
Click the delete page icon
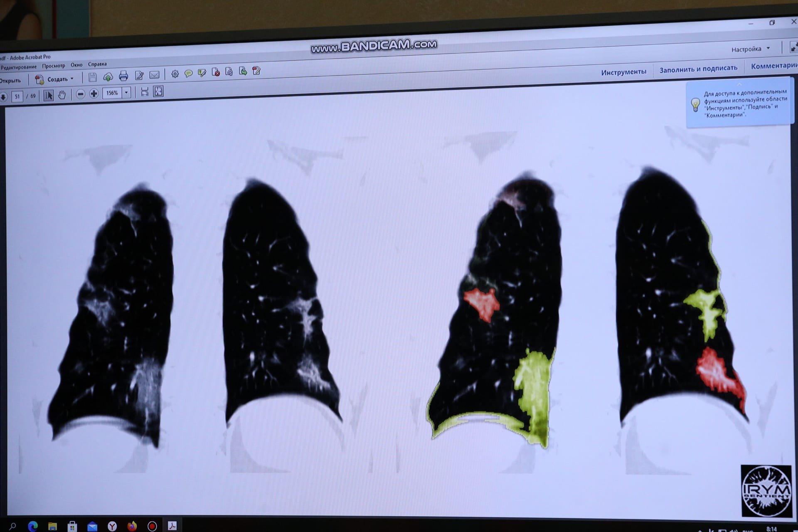pyautogui.click(x=216, y=72)
